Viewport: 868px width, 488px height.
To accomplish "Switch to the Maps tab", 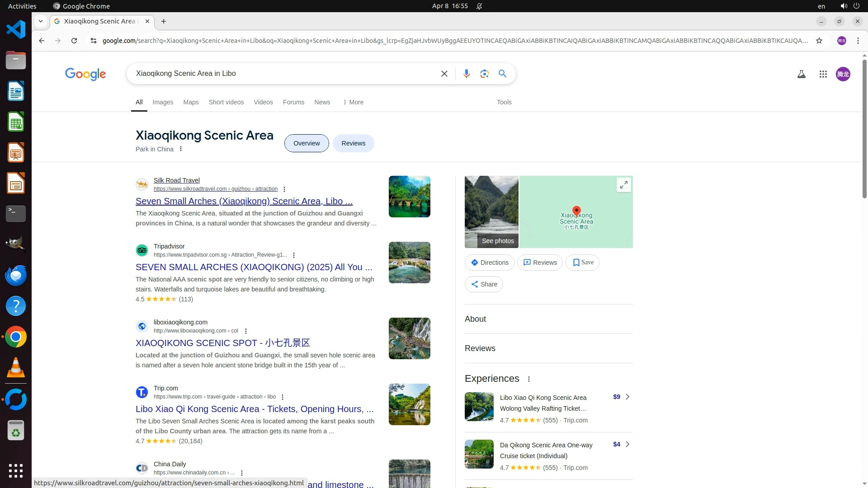I will [191, 102].
